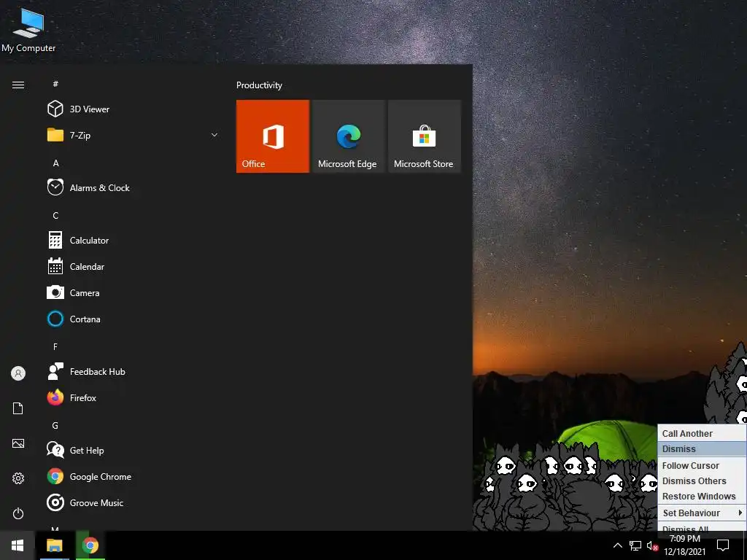The width and height of the screenshot is (747, 560).
Task: Click the 7-Zip folder icon
Action: [55, 135]
